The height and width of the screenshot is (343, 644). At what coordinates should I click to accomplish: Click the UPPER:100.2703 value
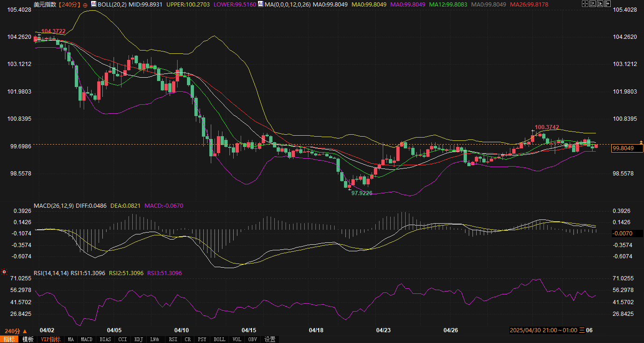click(188, 4)
